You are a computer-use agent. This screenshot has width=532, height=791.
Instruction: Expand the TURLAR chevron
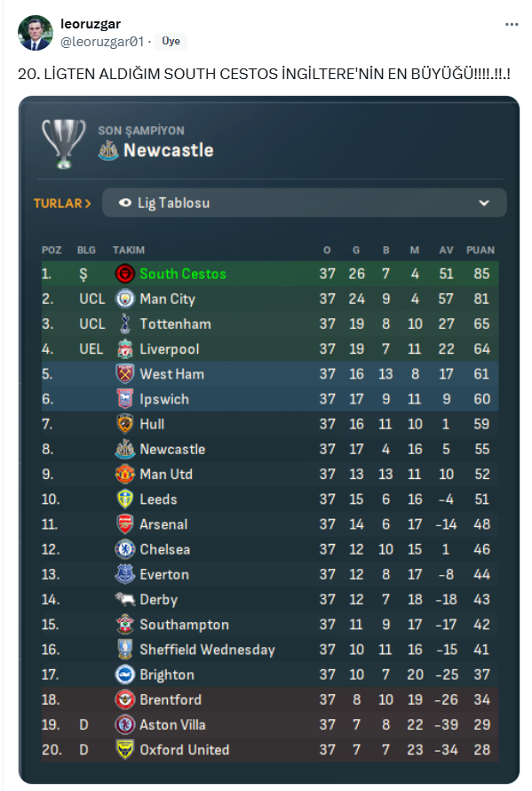88,204
